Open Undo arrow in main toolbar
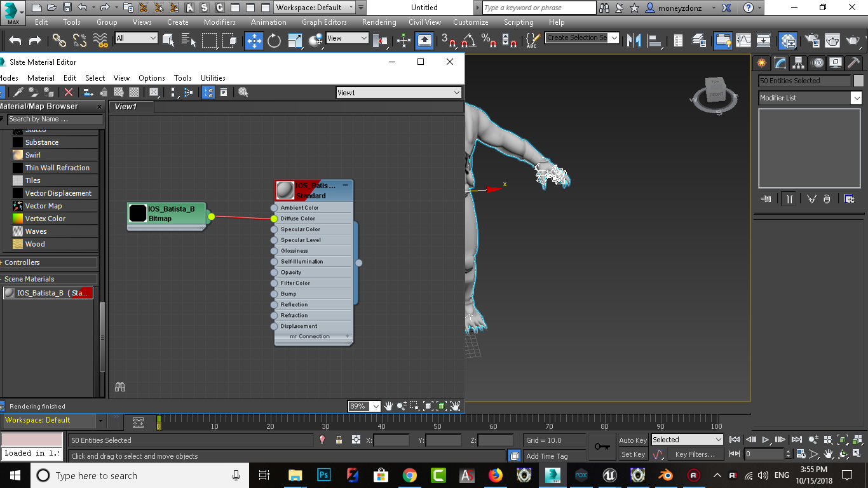Screen dimensions: 868x488 tap(15, 41)
